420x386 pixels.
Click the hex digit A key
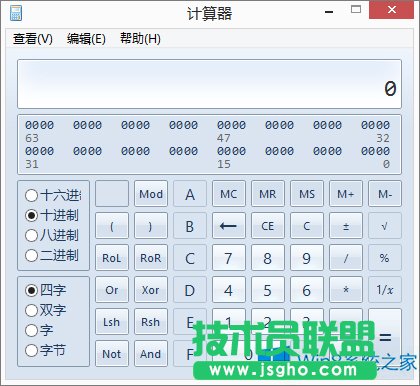(x=190, y=194)
